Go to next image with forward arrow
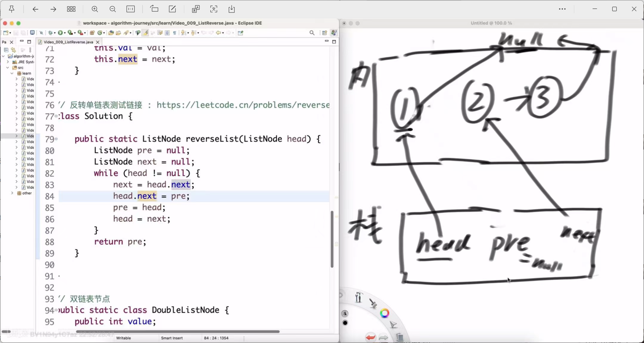 point(53,9)
